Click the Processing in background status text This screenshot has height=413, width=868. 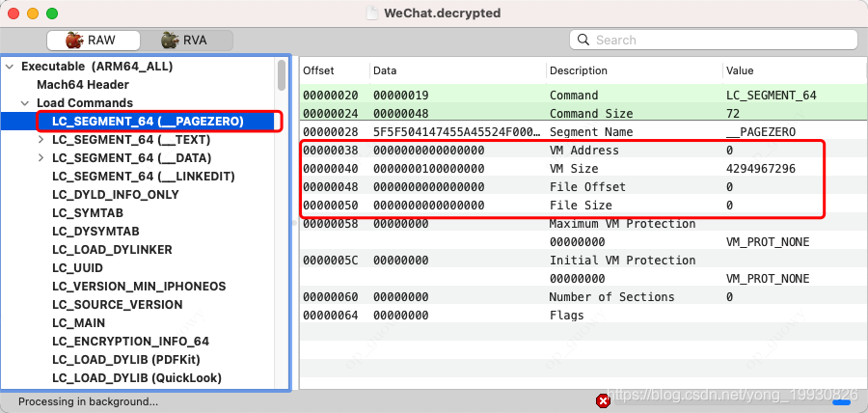[x=88, y=401]
